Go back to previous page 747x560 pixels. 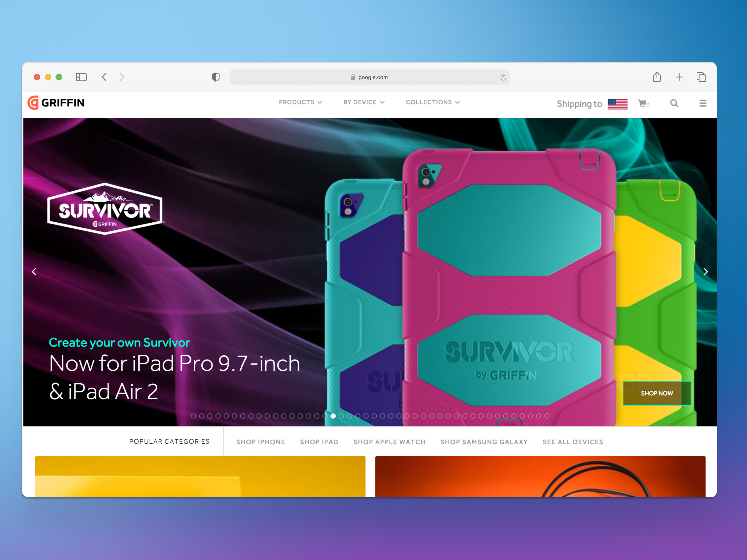(104, 77)
